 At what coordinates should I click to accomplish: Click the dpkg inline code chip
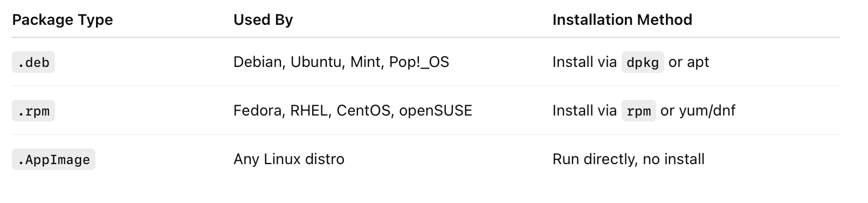(x=643, y=63)
